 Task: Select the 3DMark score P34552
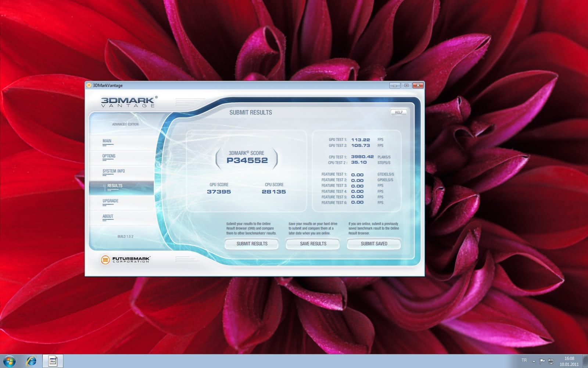click(x=247, y=160)
